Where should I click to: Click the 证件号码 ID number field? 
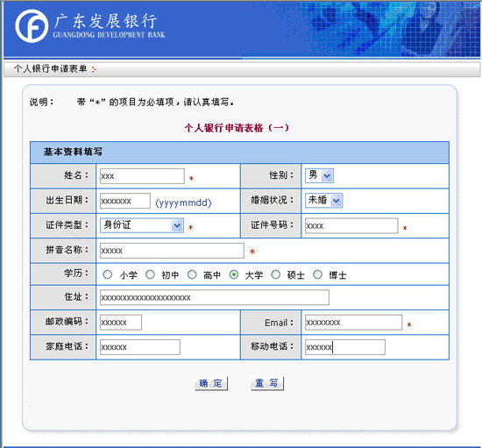pyautogui.click(x=351, y=225)
